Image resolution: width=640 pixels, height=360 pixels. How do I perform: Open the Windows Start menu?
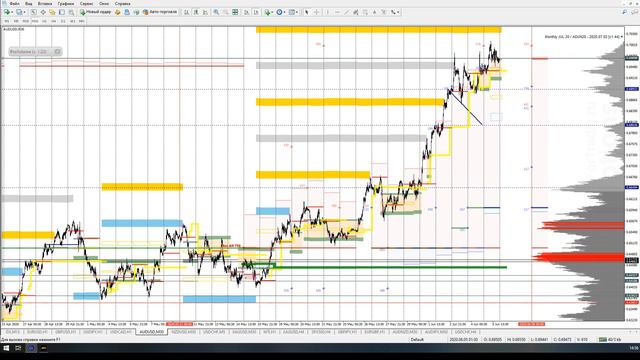[6, 348]
